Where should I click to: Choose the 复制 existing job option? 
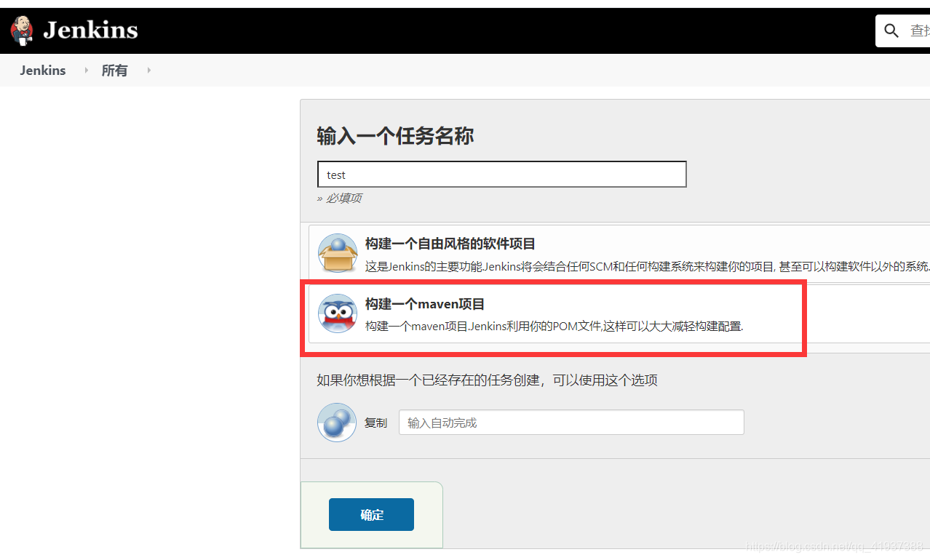pyautogui.click(x=375, y=422)
